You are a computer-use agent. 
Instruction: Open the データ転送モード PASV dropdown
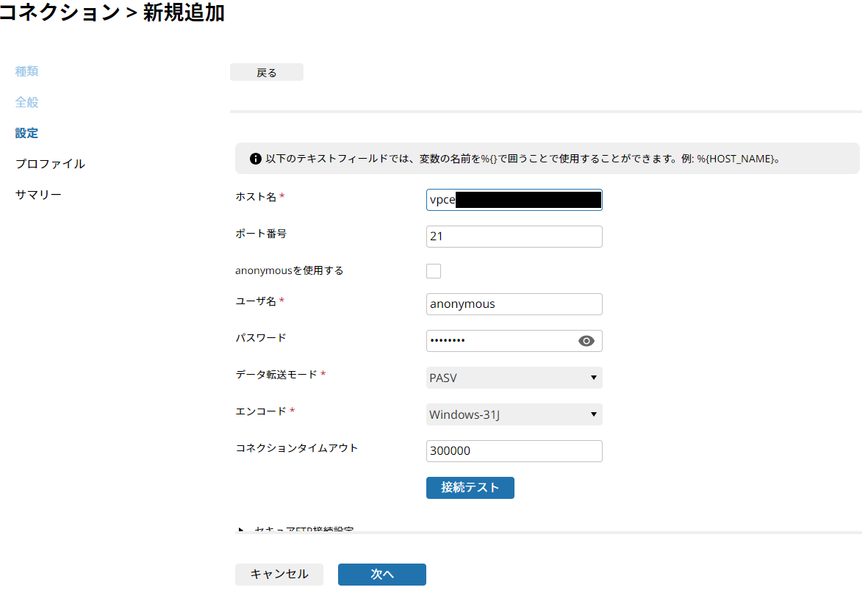pos(514,378)
